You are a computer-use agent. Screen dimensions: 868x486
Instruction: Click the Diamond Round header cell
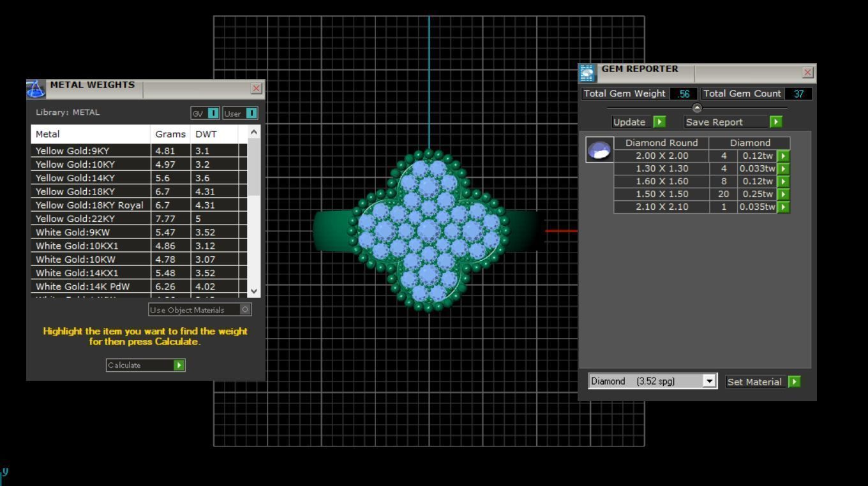tap(661, 143)
